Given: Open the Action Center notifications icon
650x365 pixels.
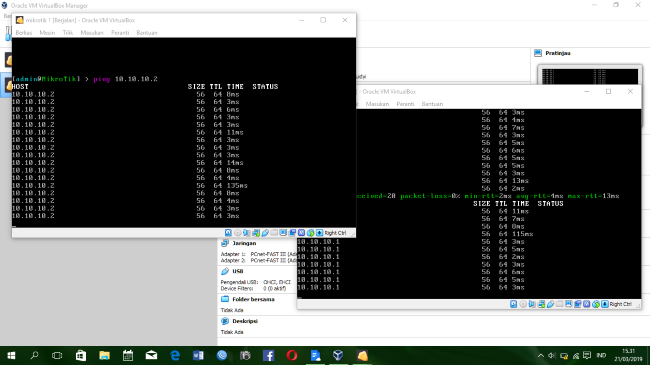Looking at the screenshot, I should tap(587, 355).
